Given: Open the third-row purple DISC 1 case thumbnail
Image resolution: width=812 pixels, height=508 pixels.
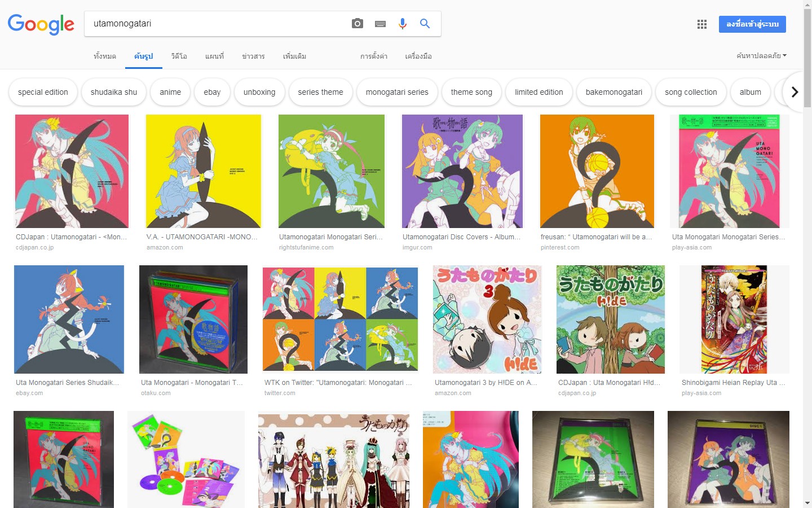Looking at the screenshot, I should (x=729, y=459).
